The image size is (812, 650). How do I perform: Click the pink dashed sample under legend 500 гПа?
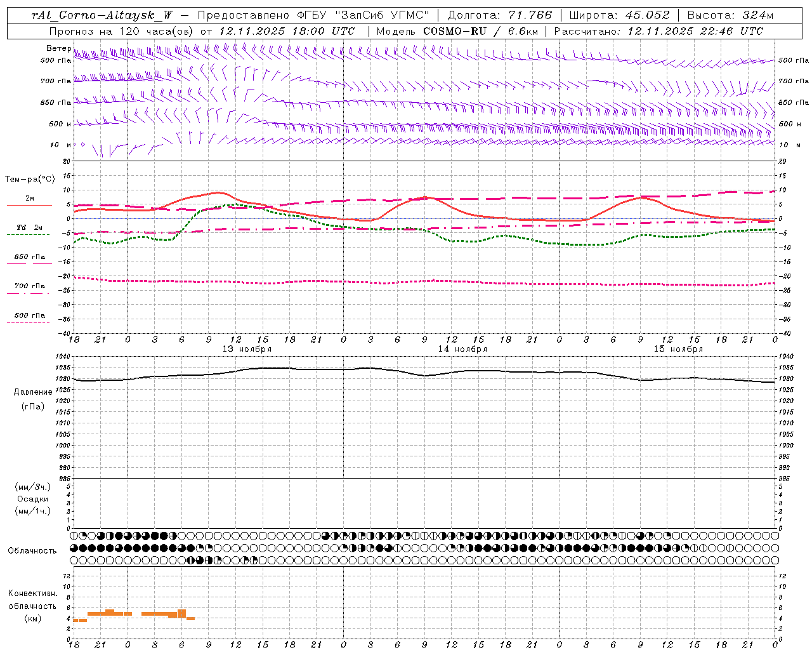coord(28,323)
